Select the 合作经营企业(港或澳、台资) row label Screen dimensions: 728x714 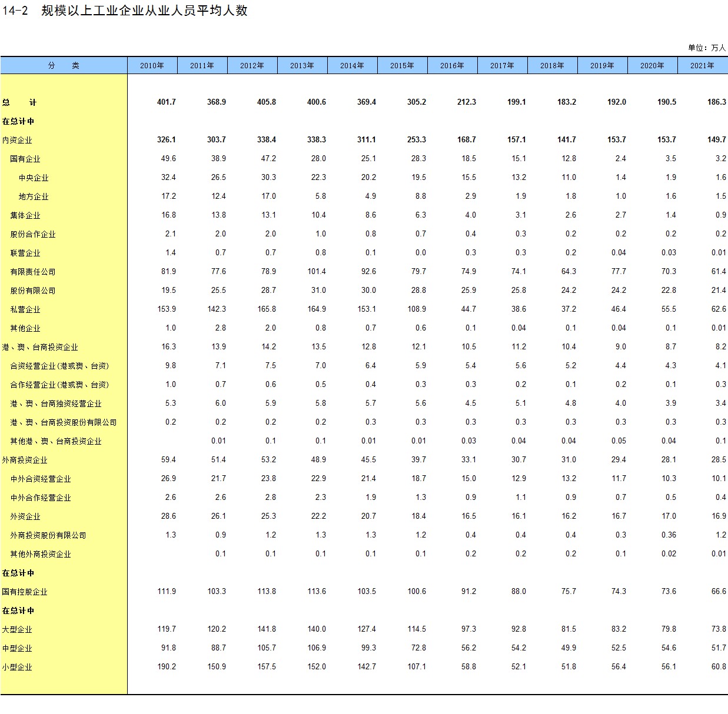pyautogui.click(x=59, y=385)
